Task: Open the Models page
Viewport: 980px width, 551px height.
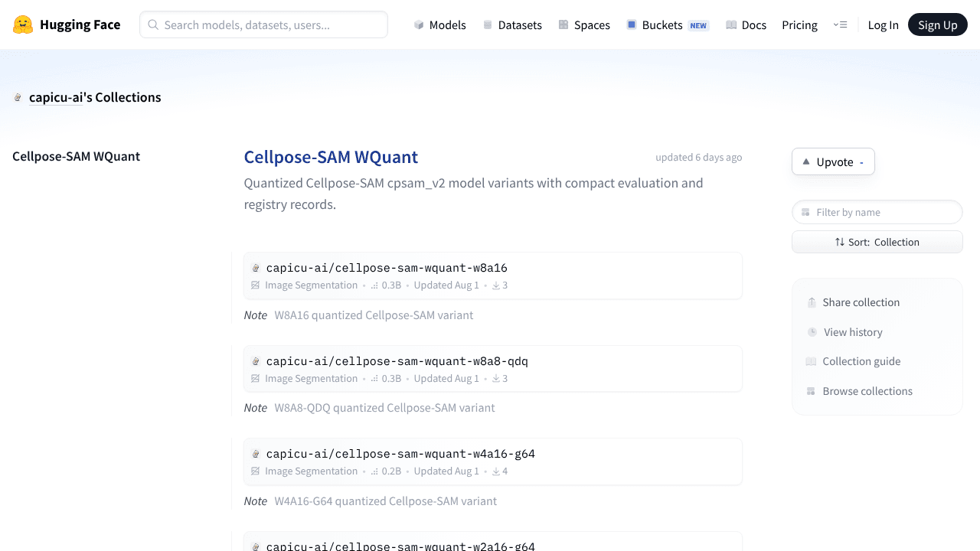Action: (439, 24)
